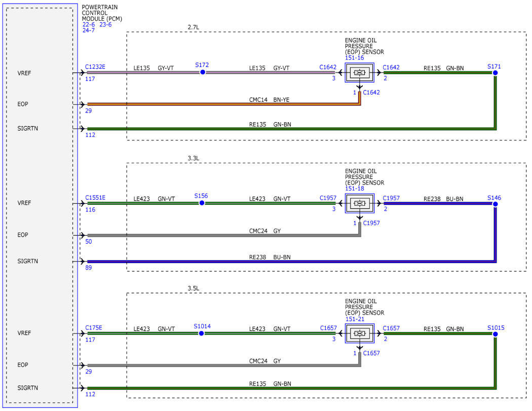
Task: Open connector C1232E reference
Action: click(x=95, y=67)
